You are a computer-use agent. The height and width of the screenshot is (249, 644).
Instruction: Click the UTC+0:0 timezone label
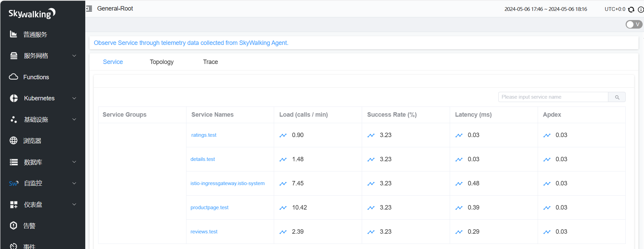click(x=615, y=9)
